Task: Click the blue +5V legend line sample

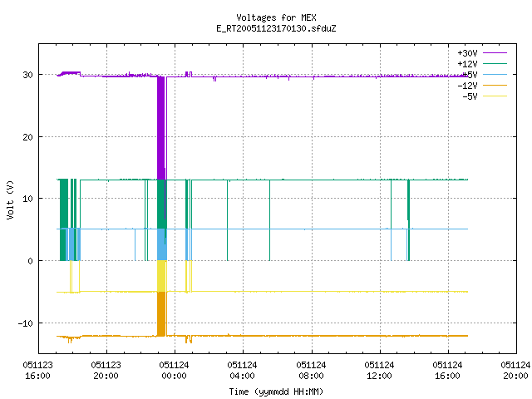Action: coord(495,74)
